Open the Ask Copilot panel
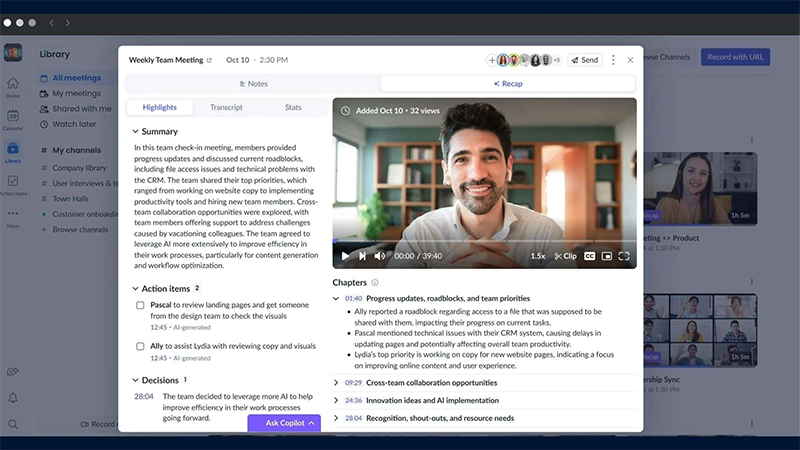This screenshot has height=450, width=800. click(284, 423)
